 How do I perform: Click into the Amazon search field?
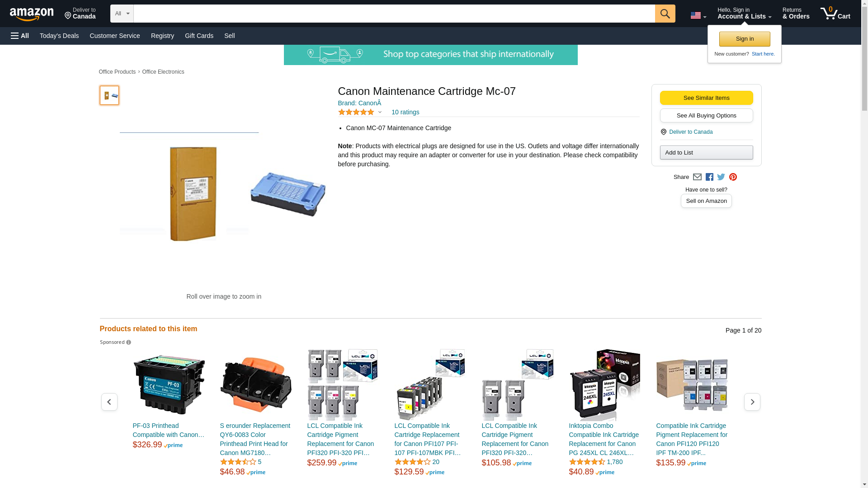(394, 14)
